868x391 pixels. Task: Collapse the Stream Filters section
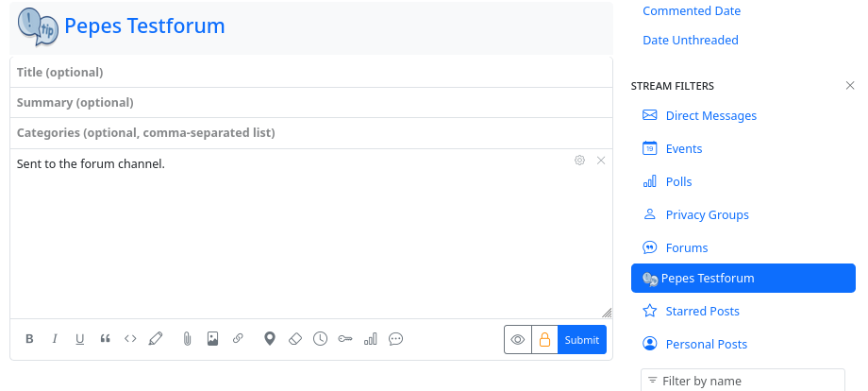pyautogui.click(x=850, y=86)
